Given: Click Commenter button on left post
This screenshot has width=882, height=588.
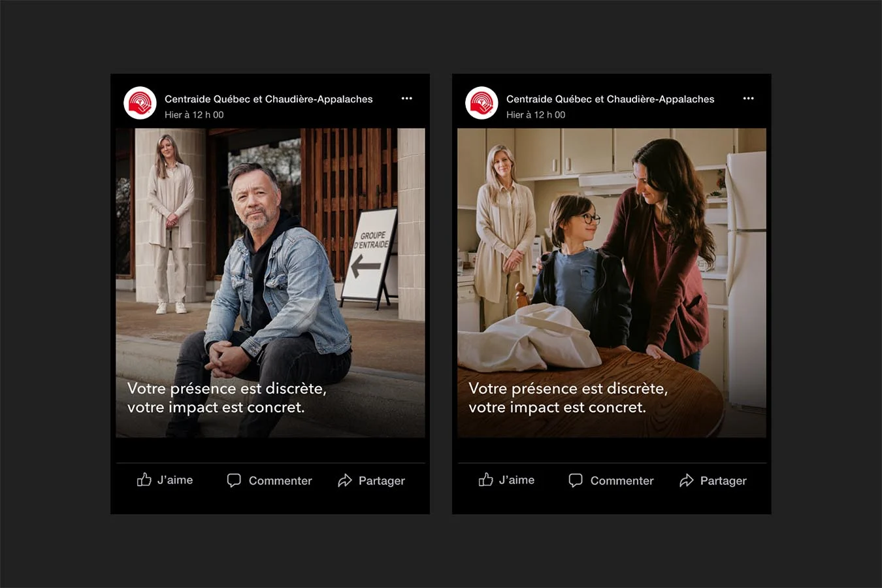Looking at the screenshot, I should [x=269, y=481].
